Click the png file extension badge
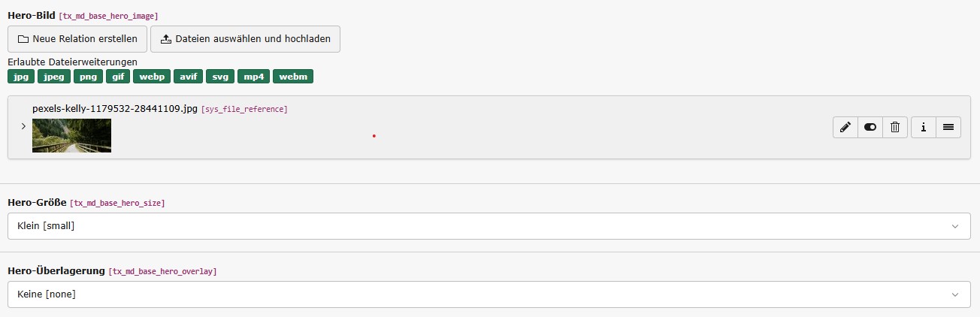This screenshot has height=317, width=980. tap(87, 77)
